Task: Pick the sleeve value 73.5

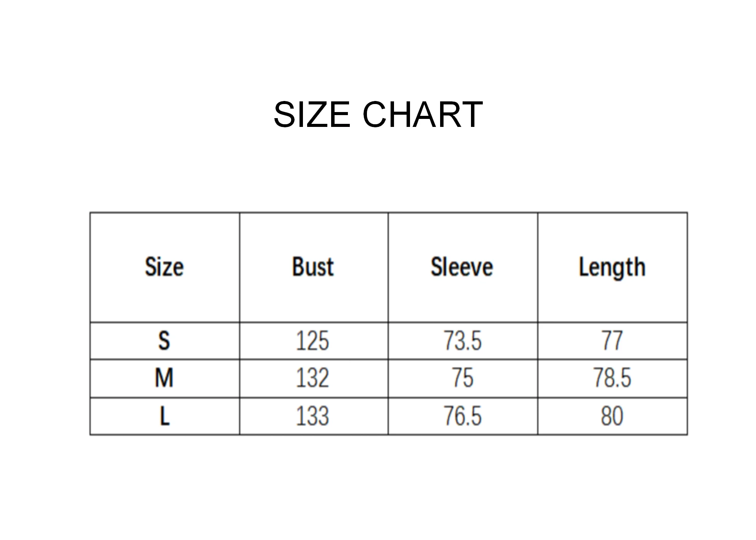Action: 462,341
